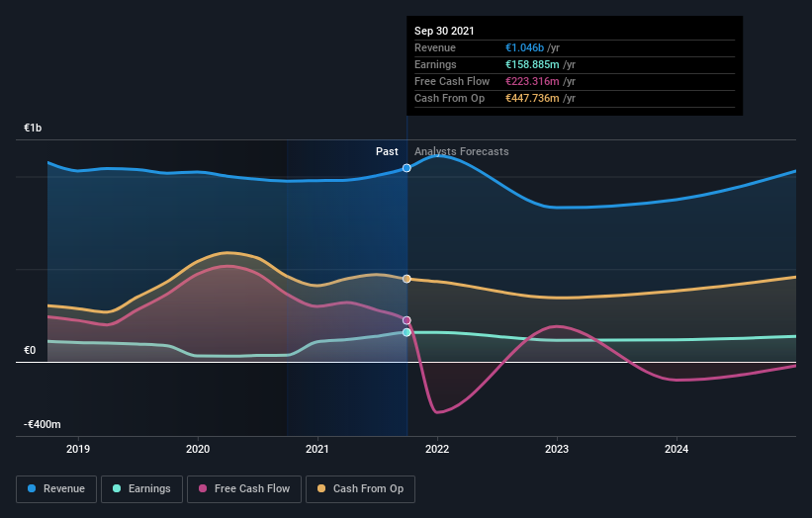812x518 pixels.
Task: Click the 2019 x-axis label
Action: pos(78,449)
